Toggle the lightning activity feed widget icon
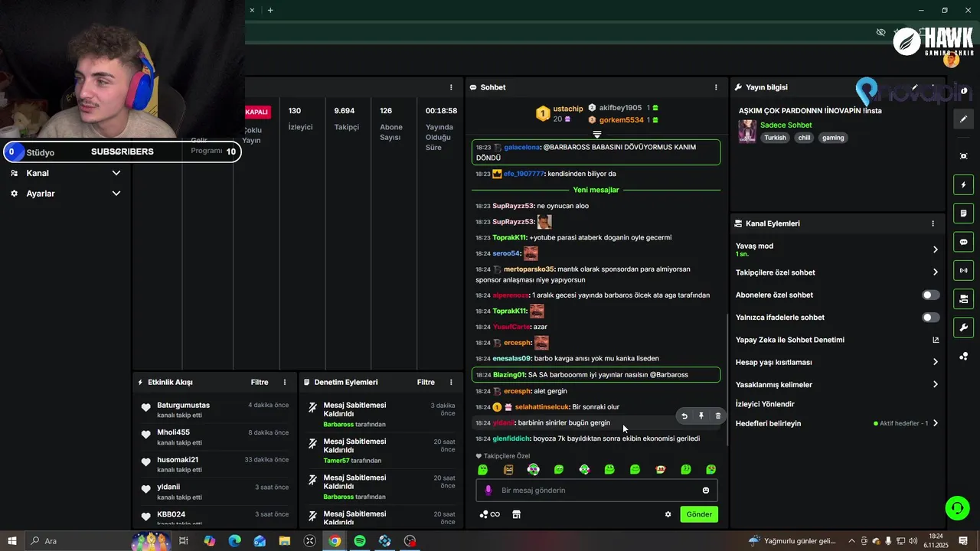Image resolution: width=980 pixels, height=551 pixels. [x=963, y=185]
